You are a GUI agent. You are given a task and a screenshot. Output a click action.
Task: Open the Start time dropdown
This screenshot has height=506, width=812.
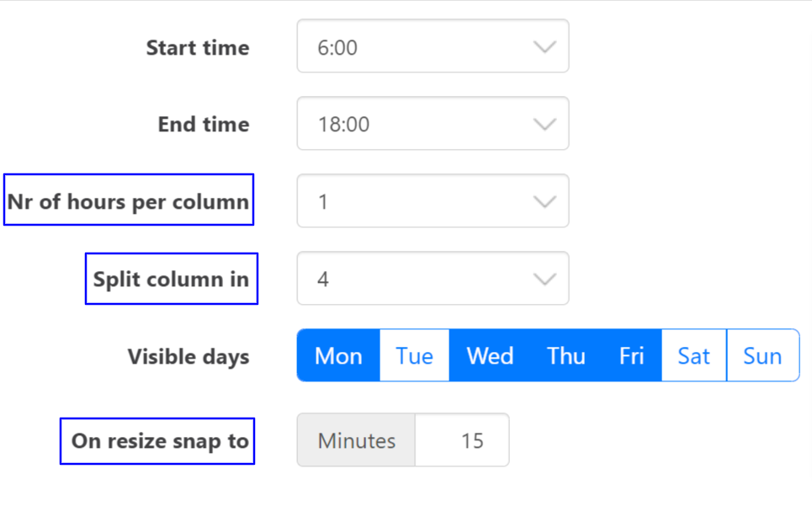(433, 47)
